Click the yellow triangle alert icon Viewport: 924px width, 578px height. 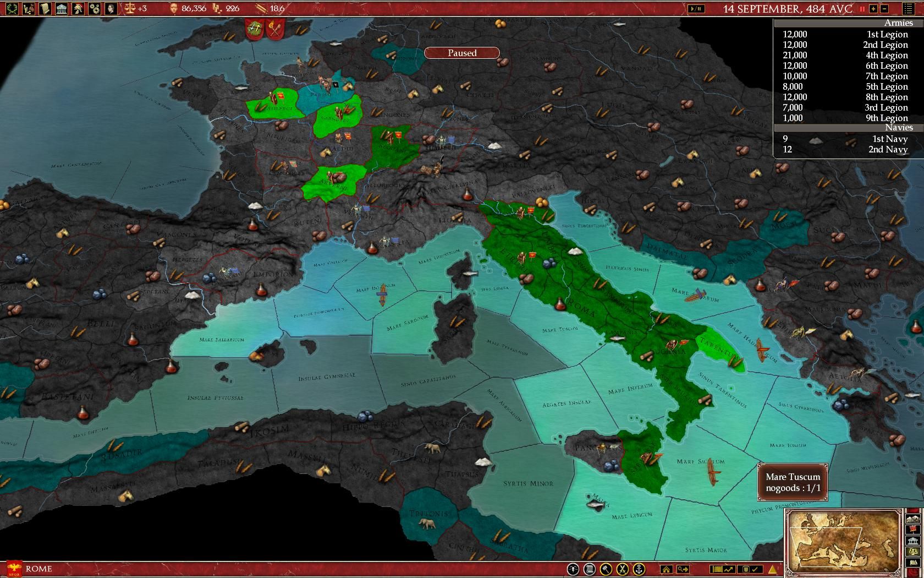[773, 569]
